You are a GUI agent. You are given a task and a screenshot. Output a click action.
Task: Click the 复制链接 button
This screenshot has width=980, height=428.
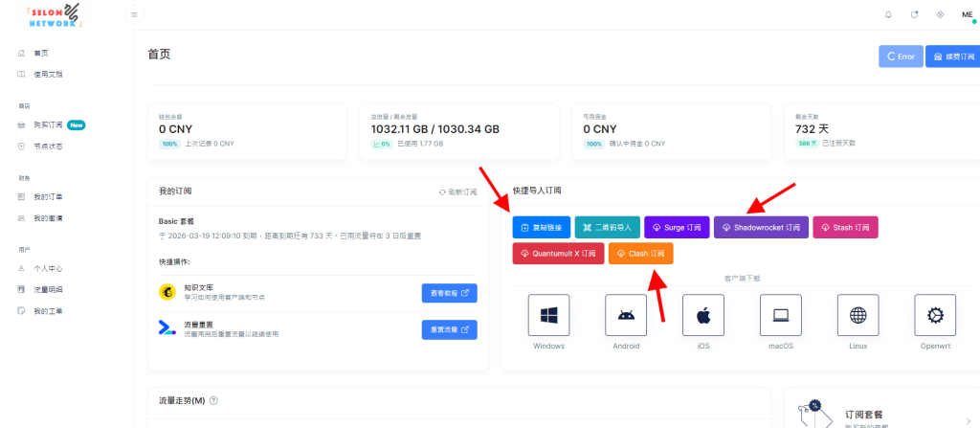[x=542, y=228]
